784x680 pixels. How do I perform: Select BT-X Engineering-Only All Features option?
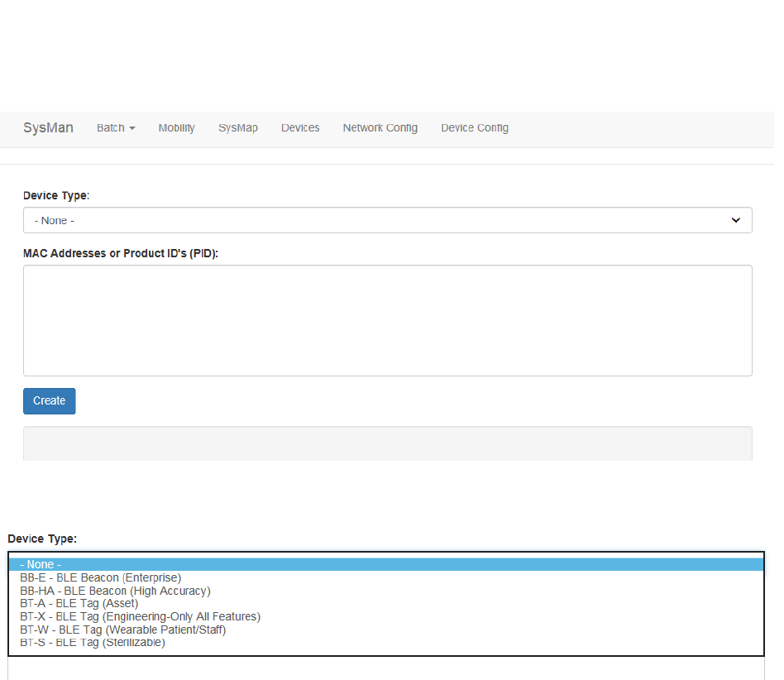tap(386, 616)
